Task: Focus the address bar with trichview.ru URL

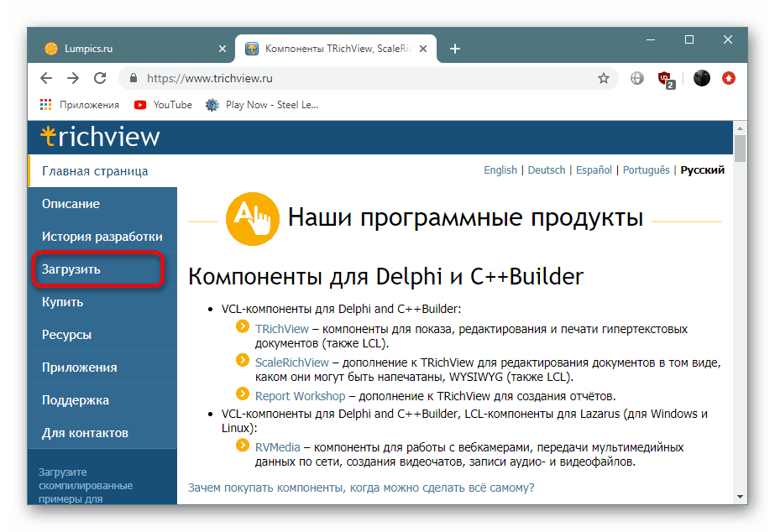Action: [x=369, y=78]
